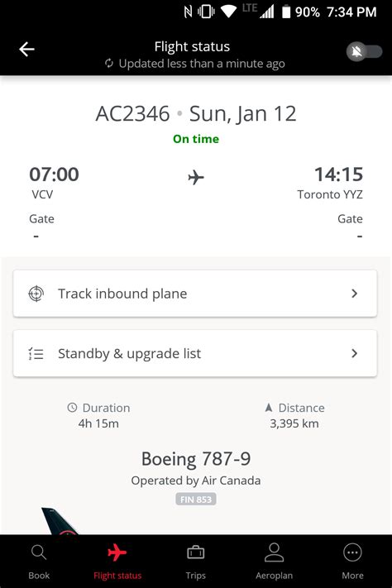Image resolution: width=392 pixels, height=588 pixels.
Task: Select the Flight status tab
Action: tap(117, 561)
